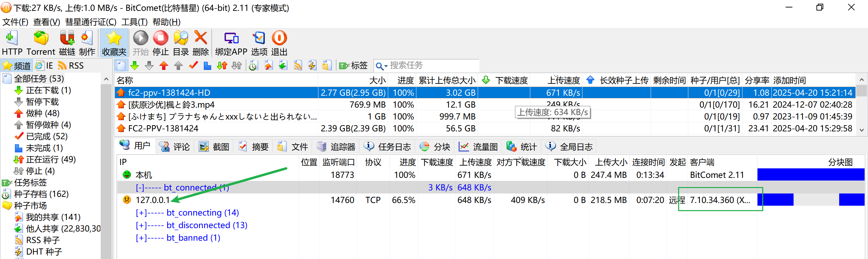Open a Torrent file via toolbar
The height and width of the screenshot is (259, 868).
[x=41, y=43]
